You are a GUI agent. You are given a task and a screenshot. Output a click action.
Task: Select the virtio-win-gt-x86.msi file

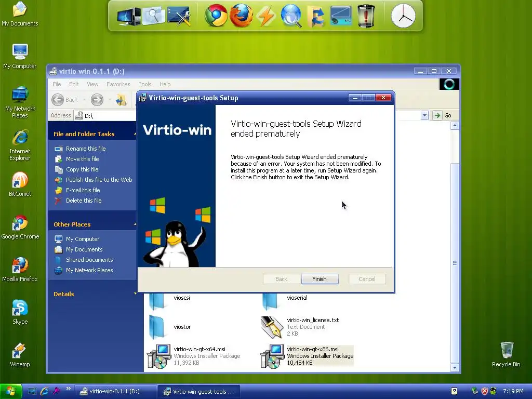tap(307, 356)
